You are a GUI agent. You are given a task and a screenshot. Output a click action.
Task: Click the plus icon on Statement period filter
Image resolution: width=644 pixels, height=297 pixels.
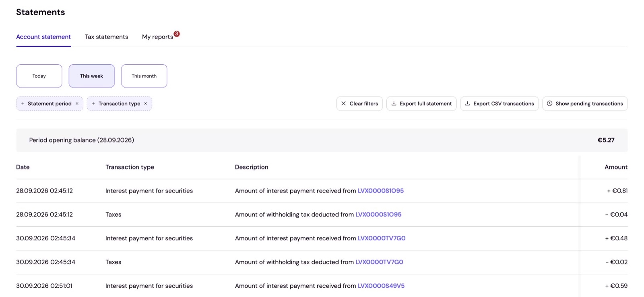[23, 104]
